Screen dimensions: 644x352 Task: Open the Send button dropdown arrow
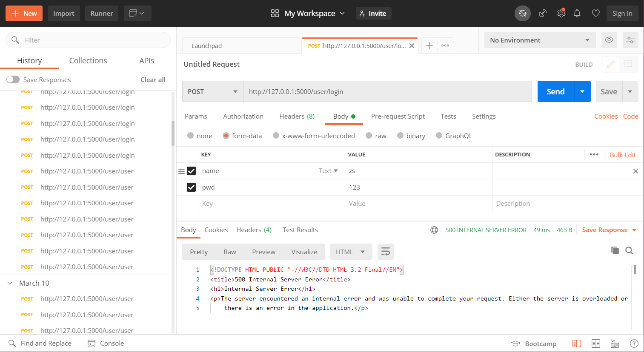(x=582, y=91)
